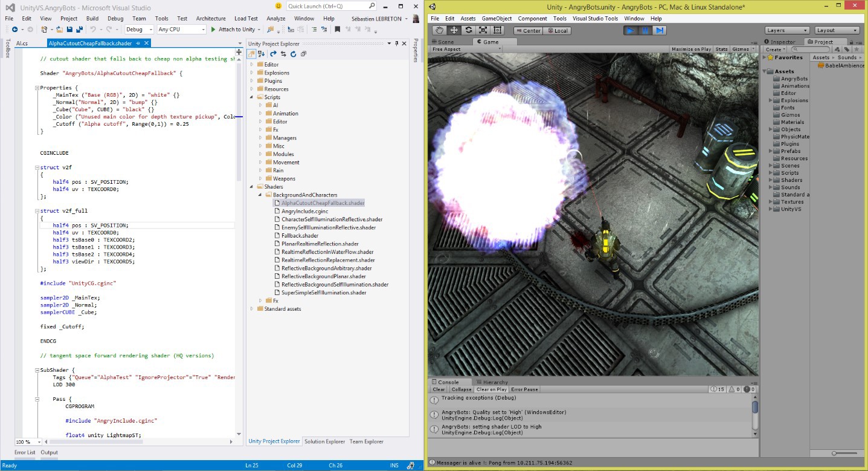Toggle Maximize on Play in Game view
Viewport: 868px width, 471px height.
pos(691,49)
